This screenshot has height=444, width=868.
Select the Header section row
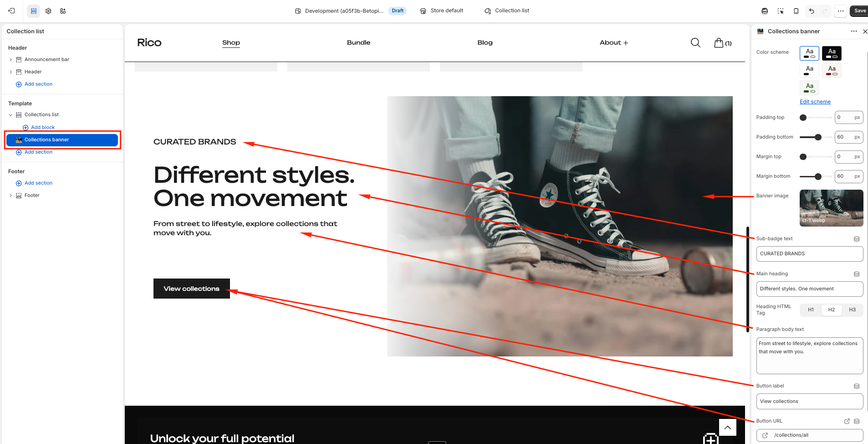[63, 72]
